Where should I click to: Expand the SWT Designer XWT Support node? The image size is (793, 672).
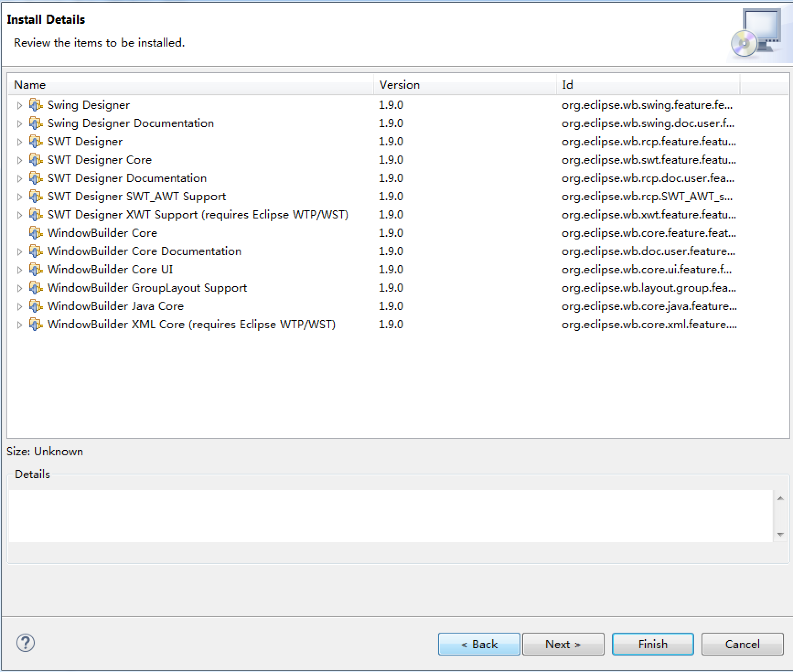[x=19, y=215]
